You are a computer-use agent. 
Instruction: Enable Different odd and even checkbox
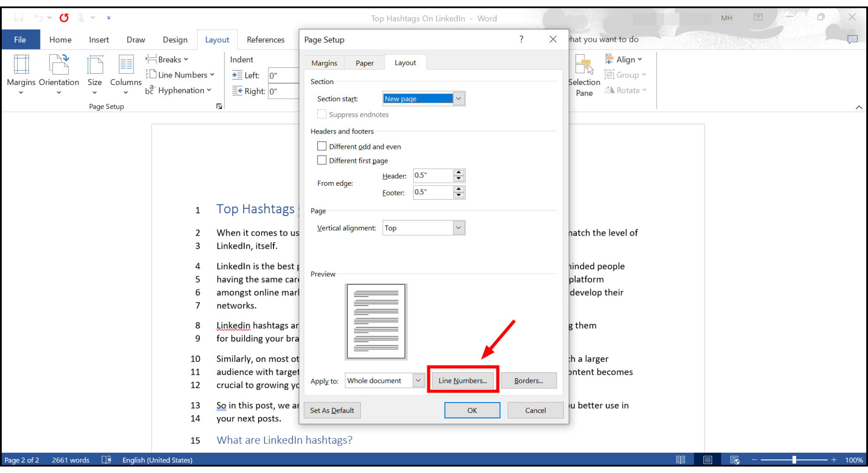click(x=322, y=146)
